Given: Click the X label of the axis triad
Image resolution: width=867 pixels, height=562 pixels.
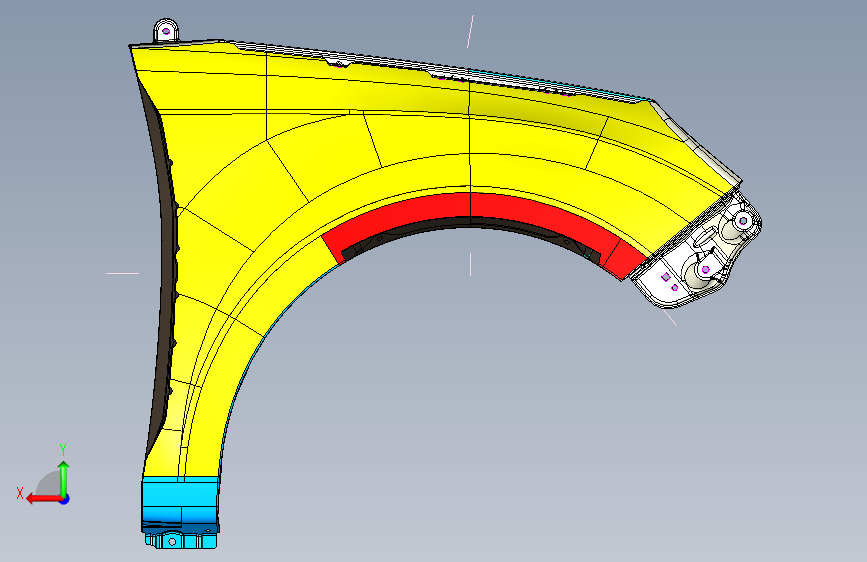Looking at the screenshot, I should click(x=20, y=493).
